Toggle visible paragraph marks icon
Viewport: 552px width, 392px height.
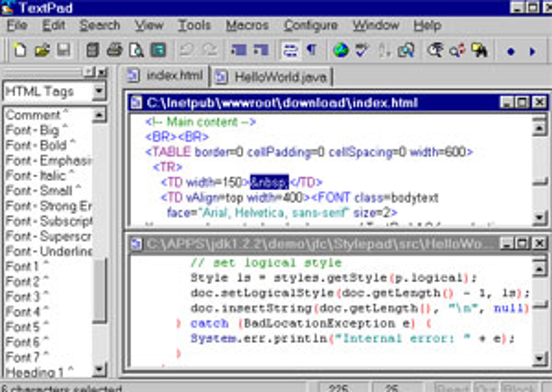[x=311, y=50]
